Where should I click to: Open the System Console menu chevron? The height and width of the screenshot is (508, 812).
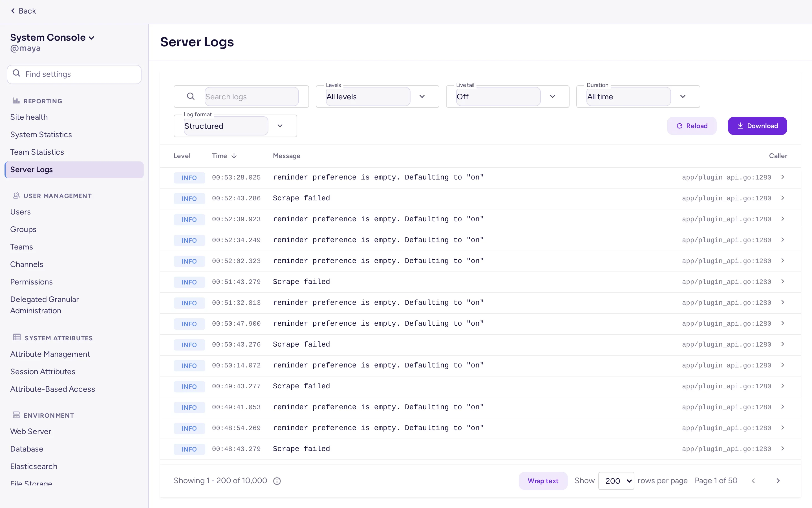pos(91,38)
